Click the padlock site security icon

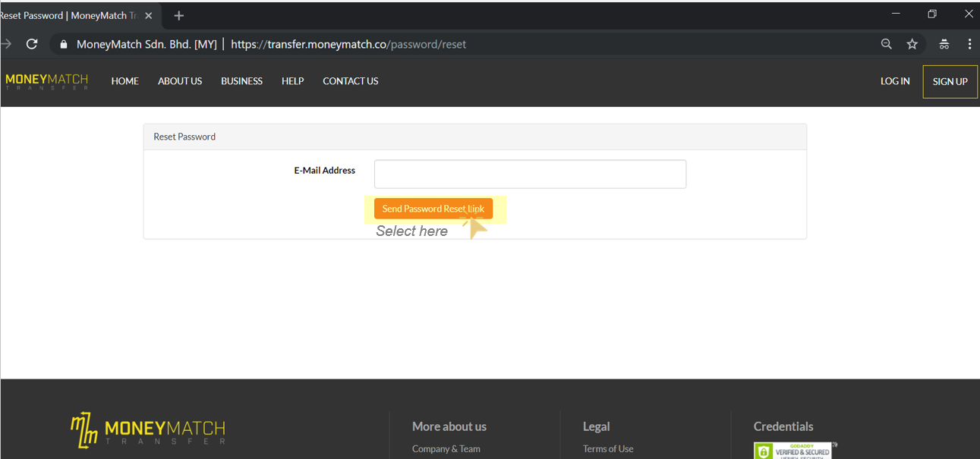pyautogui.click(x=64, y=45)
